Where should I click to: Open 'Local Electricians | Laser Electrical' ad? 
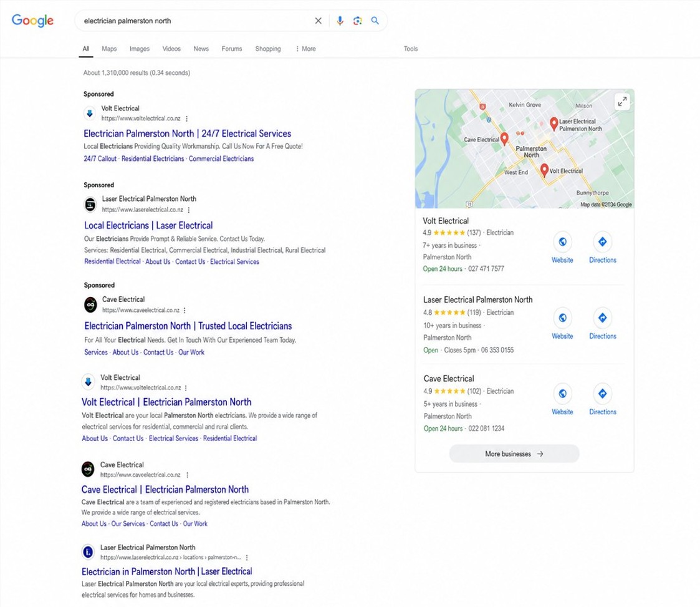(x=148, y=226)
